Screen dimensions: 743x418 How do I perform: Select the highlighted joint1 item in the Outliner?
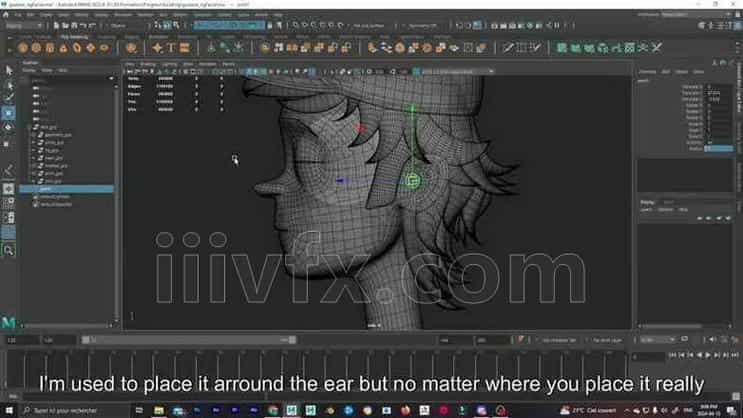46,188
